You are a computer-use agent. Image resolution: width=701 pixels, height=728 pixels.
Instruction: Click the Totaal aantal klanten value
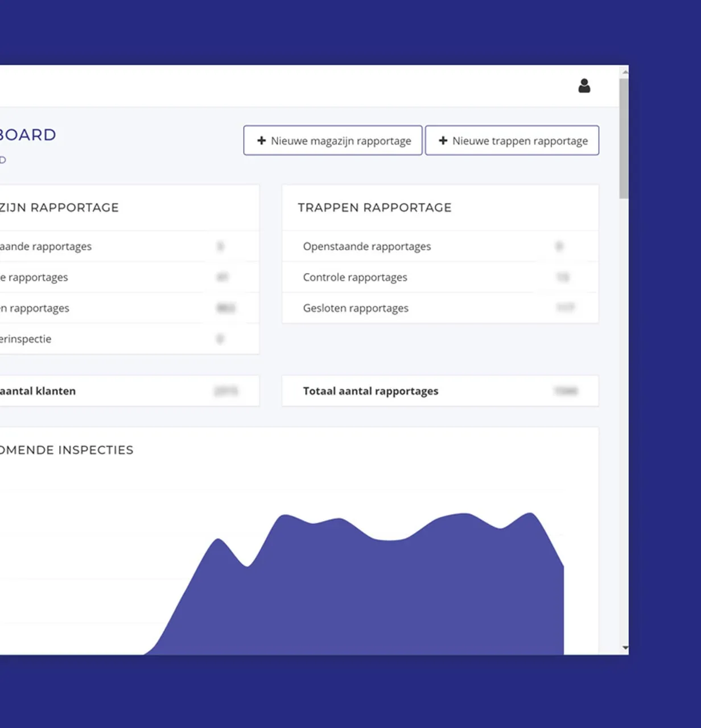(224, 391)
